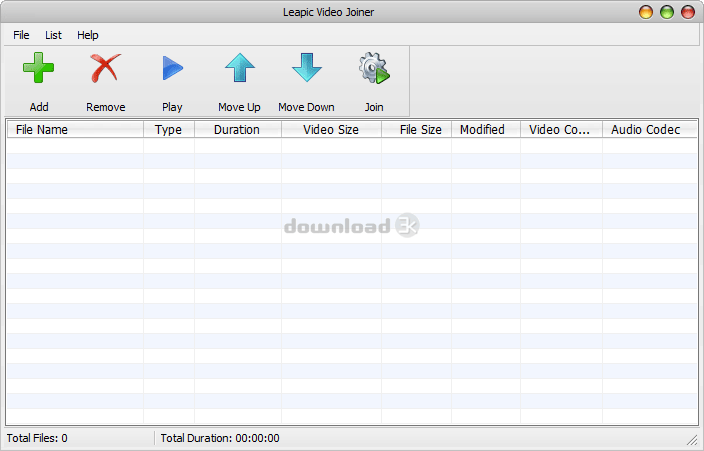This screenshot has width=704, height=451.
Task: Click Total Files: 0 status text
Action: pyautogui.click(x=37, y=438)
